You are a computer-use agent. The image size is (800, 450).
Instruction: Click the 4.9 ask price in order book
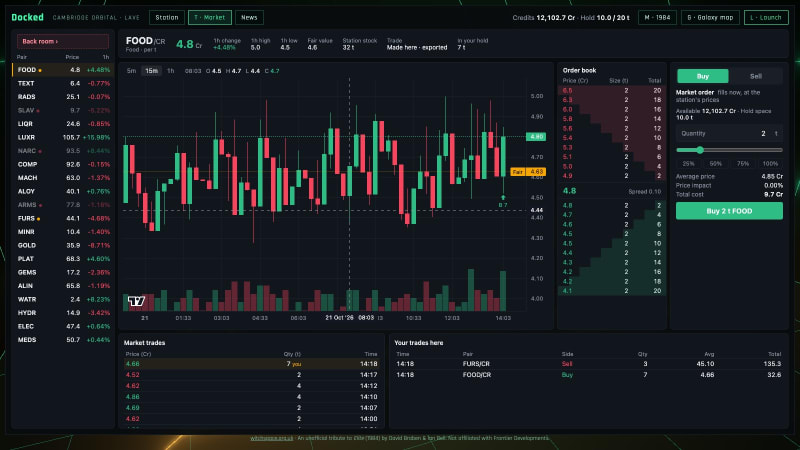tap(567, 176)
